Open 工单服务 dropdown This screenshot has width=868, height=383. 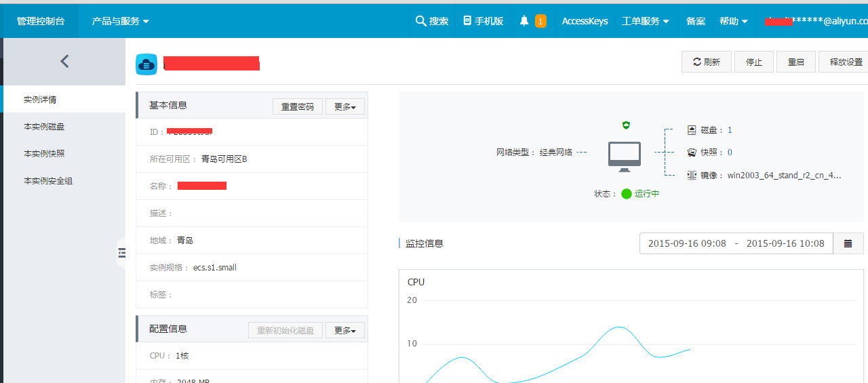[645, 21]
